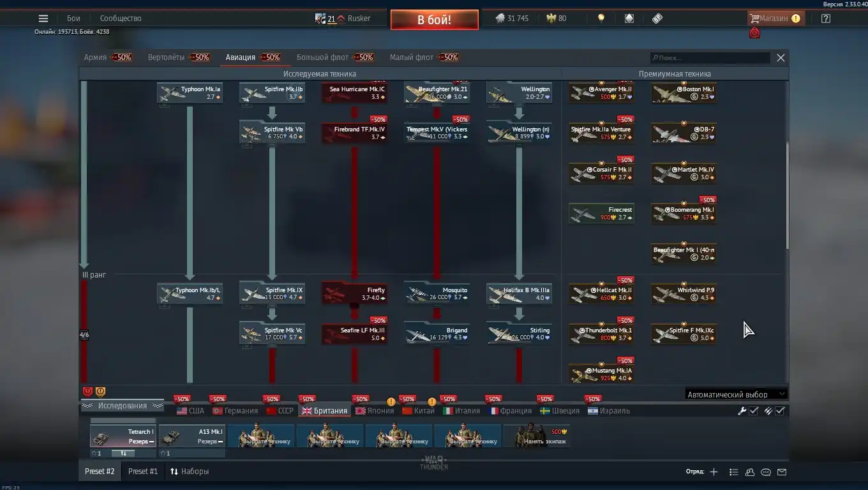Collapse the Исследования panel

pyautogui.click(x=123, y=406)
